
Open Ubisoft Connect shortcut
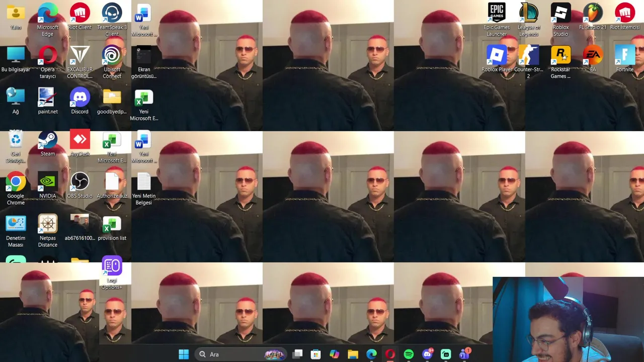click(112, 62)
